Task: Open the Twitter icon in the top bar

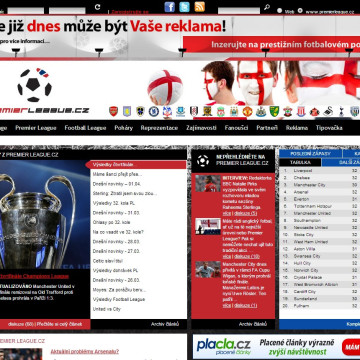Action: [x=184, y=7]
